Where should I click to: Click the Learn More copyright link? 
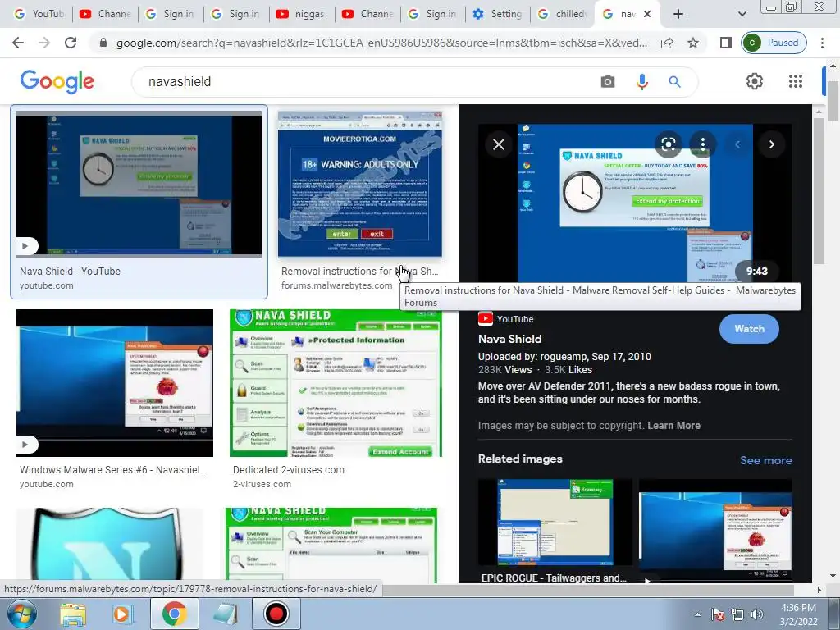point(673,426)
